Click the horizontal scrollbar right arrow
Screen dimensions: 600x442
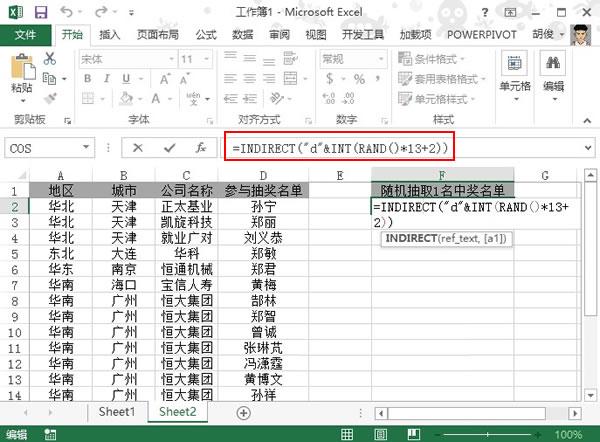[x=574, y=413]
